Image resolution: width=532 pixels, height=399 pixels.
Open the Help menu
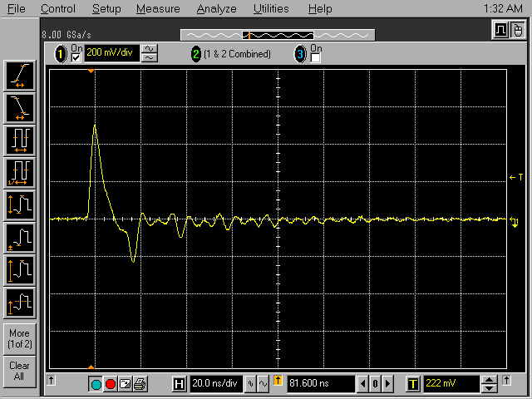coord(320,8)
